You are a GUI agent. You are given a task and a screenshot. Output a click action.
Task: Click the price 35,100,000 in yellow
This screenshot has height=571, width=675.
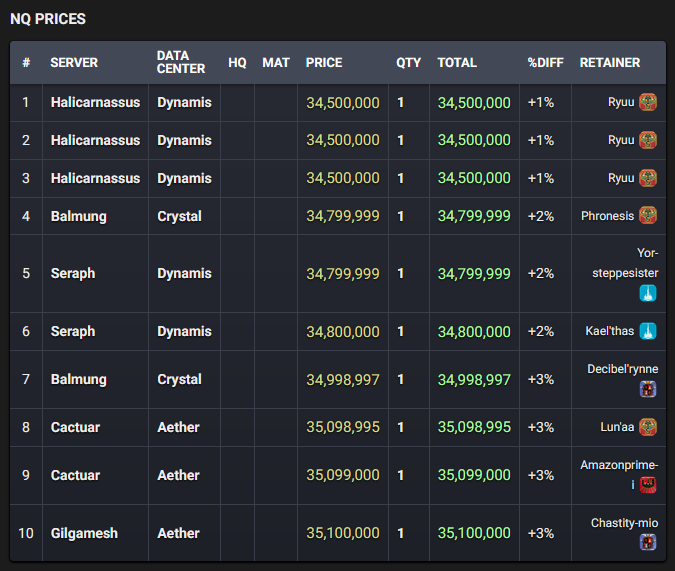343,533
